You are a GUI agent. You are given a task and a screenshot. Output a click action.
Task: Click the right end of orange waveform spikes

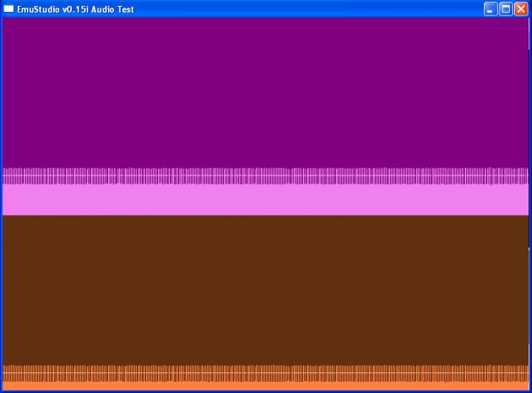pyautogui.click(x=525, y=373)
